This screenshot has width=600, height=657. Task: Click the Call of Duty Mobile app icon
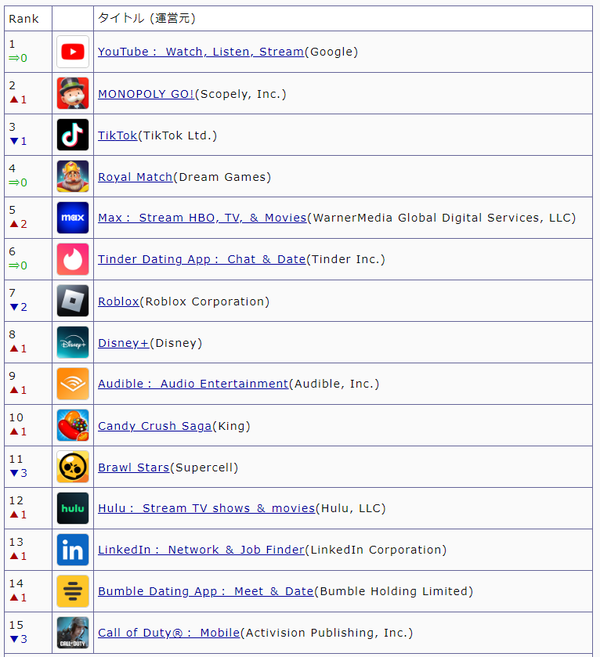(72, 632)
